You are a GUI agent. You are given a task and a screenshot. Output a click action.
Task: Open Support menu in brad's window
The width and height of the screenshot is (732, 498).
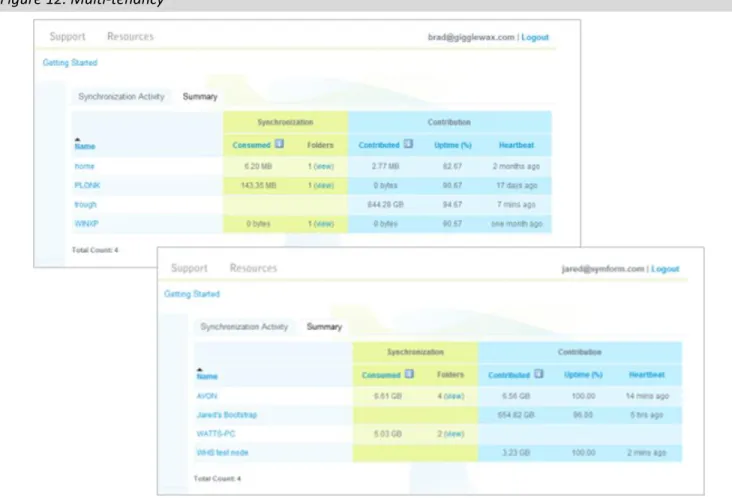point(68,36)
